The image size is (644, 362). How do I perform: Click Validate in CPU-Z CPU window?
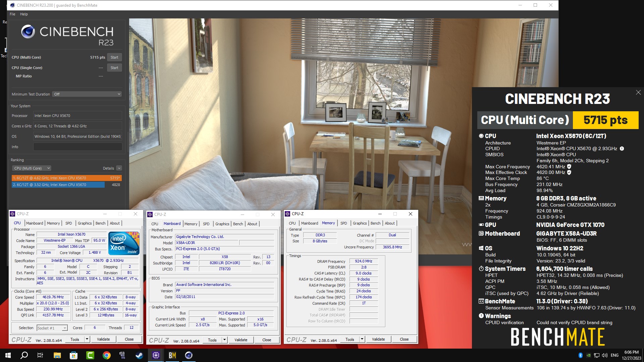[x=103, y=339]
